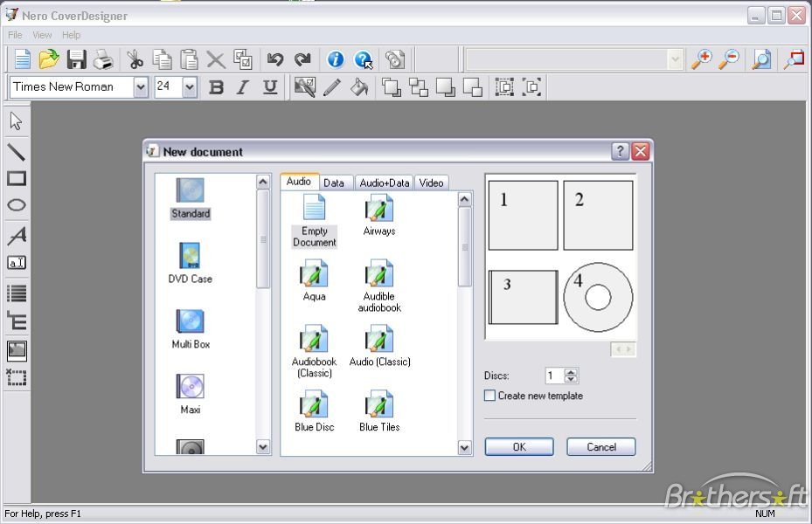Select the Ellipse drawing tool

[17, 205]
